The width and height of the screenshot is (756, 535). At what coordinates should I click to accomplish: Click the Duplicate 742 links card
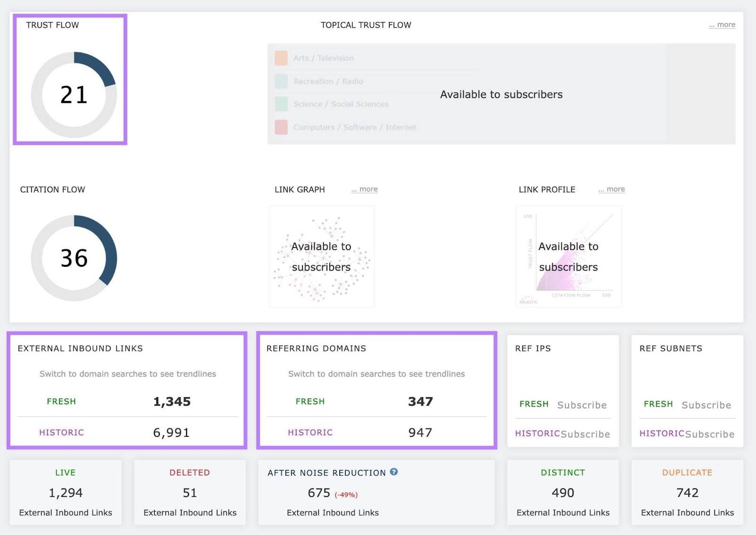coord(687,492)
